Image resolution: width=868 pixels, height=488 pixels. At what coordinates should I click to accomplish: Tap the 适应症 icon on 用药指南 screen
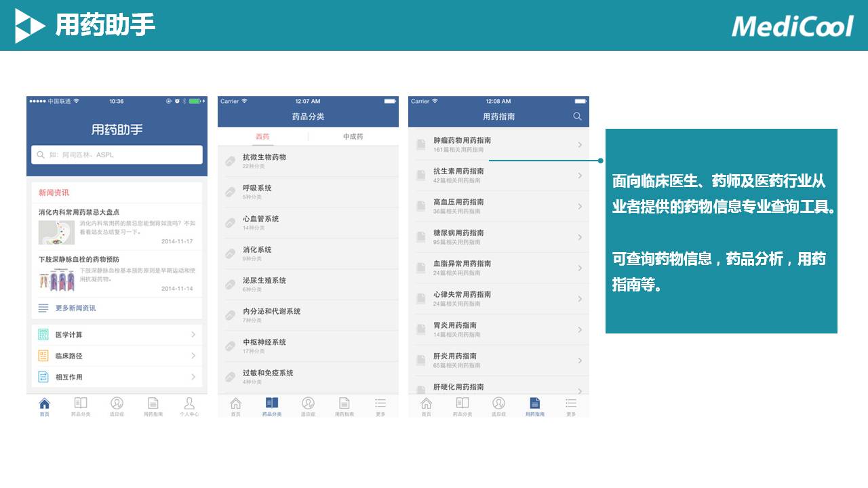(x=498, y=405)
